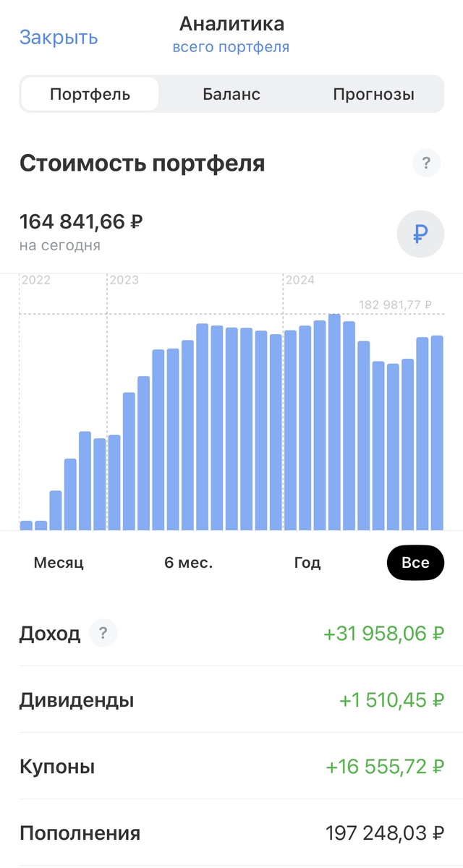Tap the Пополнения row
The image size is (463, 868).
[231, 833]
